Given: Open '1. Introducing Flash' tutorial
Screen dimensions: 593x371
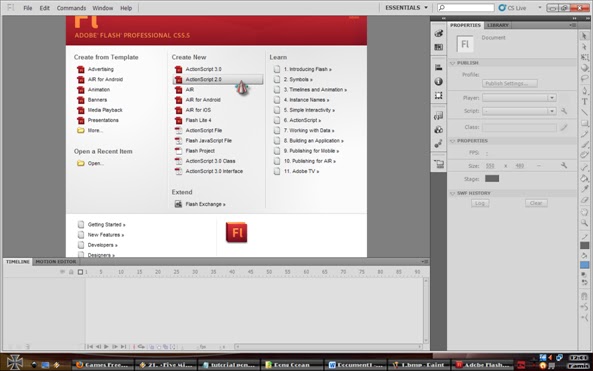Looking at the screenshot, I should coord(307,69).
